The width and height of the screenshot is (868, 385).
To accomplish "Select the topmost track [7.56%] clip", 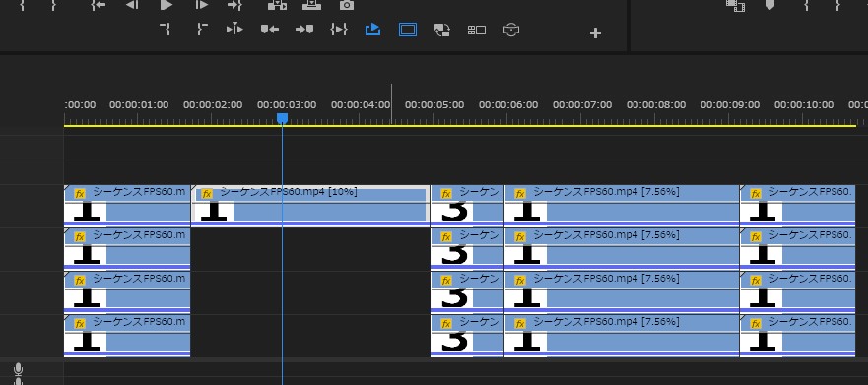I will [622, 206].
